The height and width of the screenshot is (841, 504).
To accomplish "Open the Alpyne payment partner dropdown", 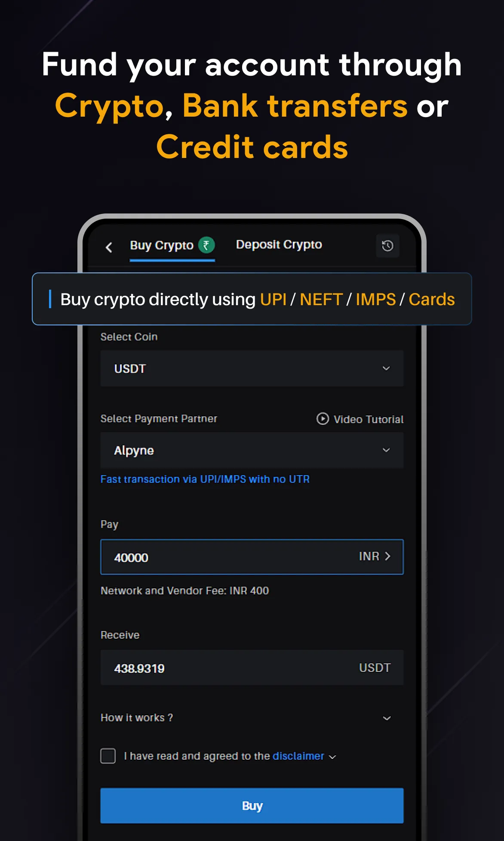I will click(x=252, y=450).
